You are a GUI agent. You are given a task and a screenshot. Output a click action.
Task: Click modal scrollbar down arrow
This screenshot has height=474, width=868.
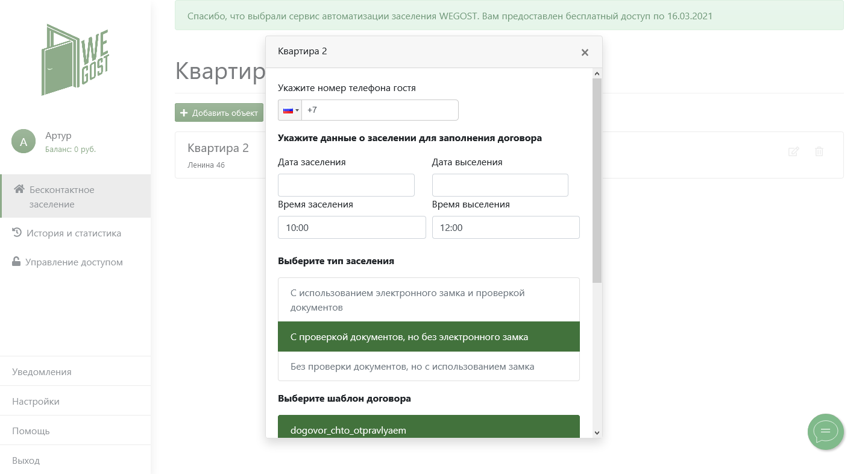click(597, 432)
